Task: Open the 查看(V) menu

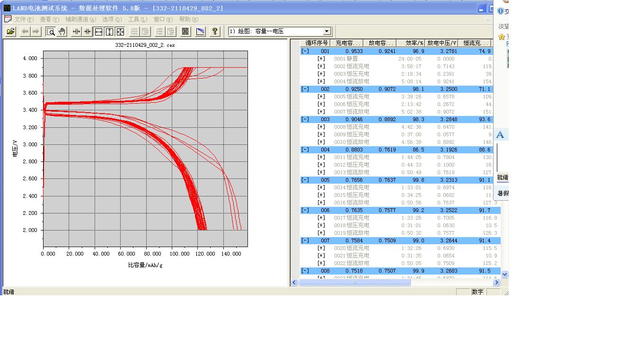Action: (x=50, y=19)
